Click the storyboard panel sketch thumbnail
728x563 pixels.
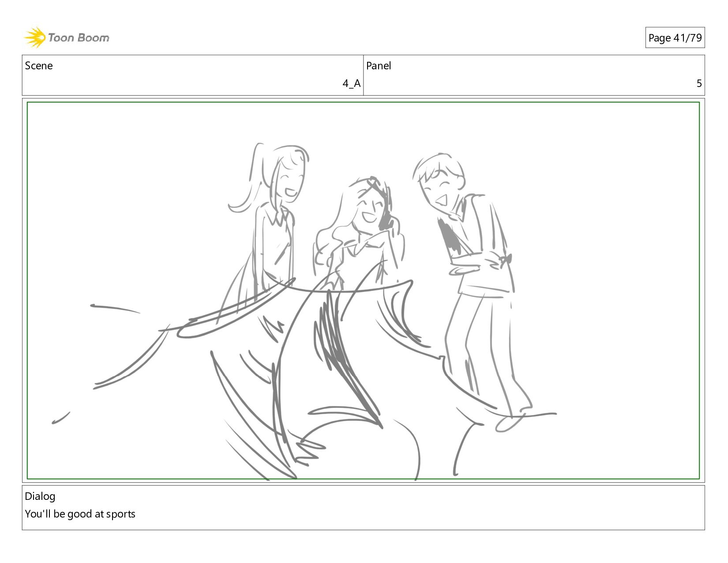pos(363,291)
